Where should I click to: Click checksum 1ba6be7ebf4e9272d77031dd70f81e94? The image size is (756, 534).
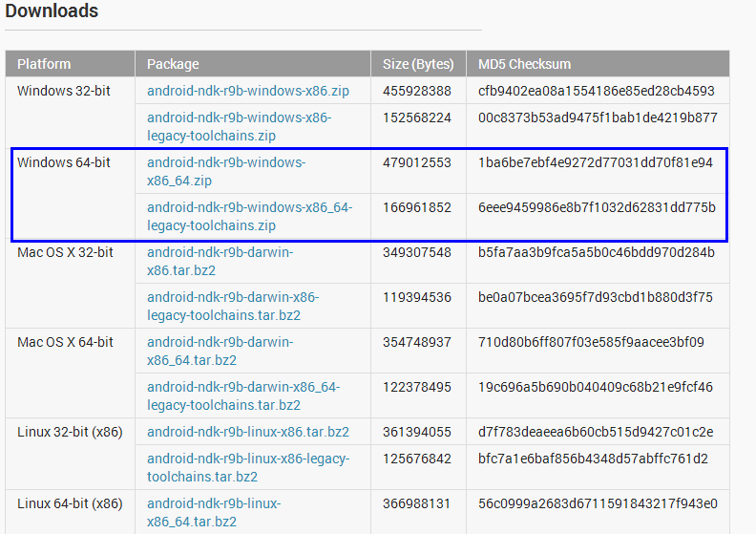point(596,162)
